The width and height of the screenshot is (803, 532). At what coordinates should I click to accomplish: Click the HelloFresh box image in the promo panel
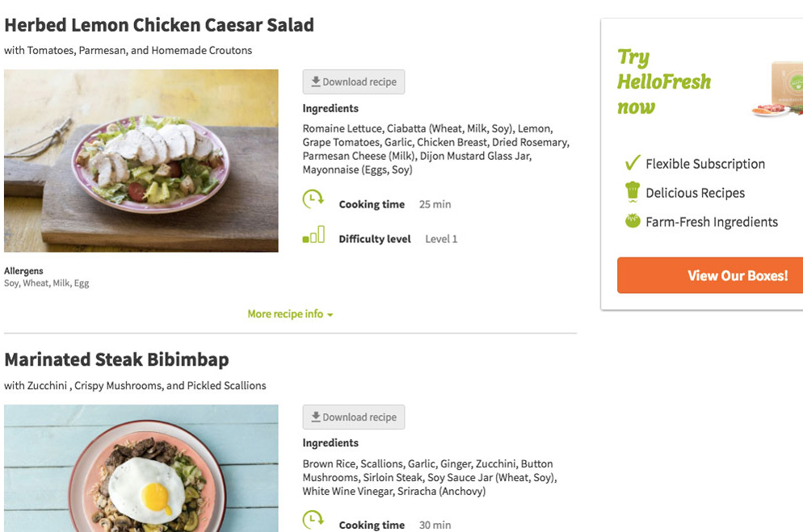click(x=778, y=90)
